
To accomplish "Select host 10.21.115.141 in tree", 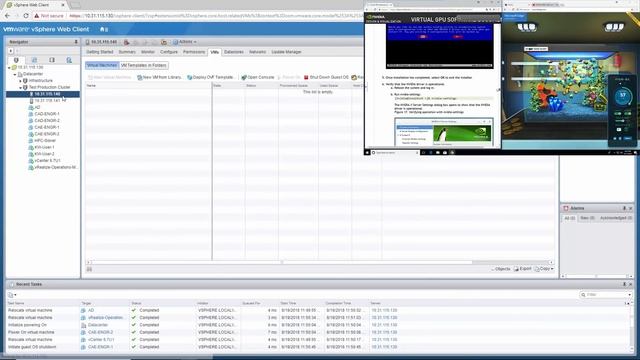I will click(48, 100).
